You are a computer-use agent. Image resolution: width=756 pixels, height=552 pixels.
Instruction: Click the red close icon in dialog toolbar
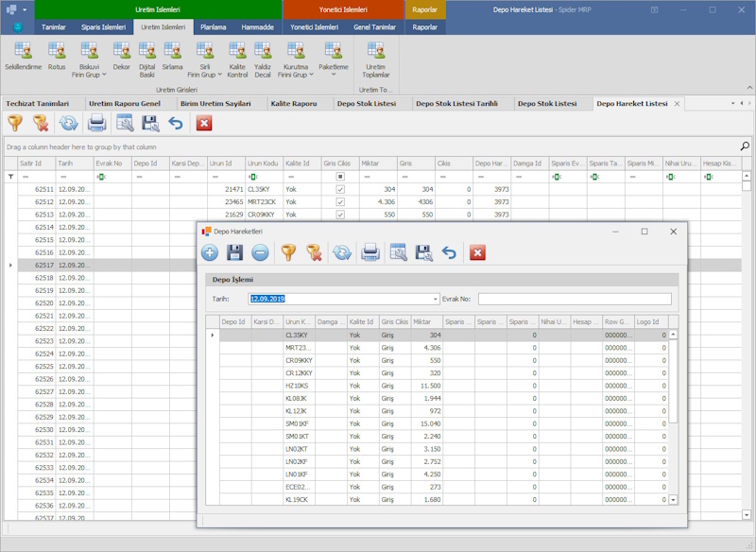point(477,252)
